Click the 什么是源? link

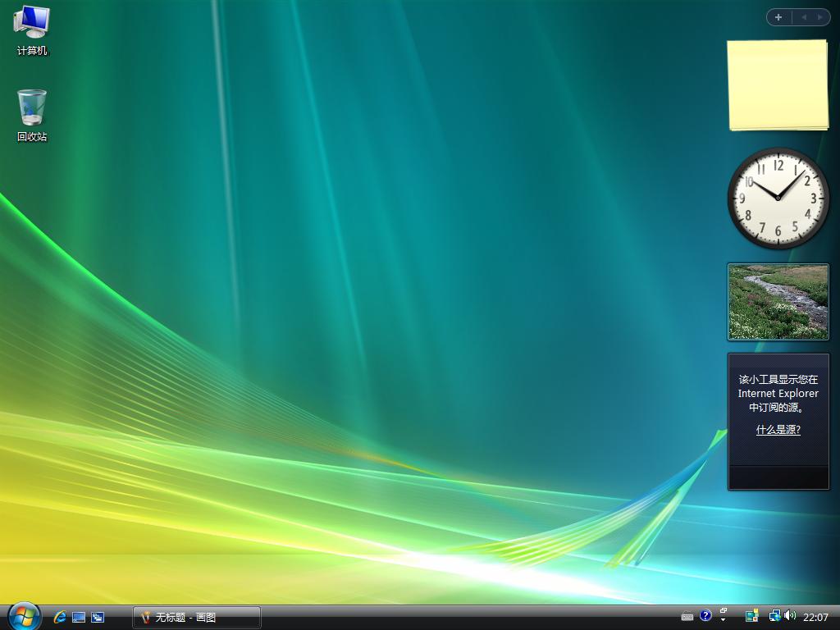778,430
